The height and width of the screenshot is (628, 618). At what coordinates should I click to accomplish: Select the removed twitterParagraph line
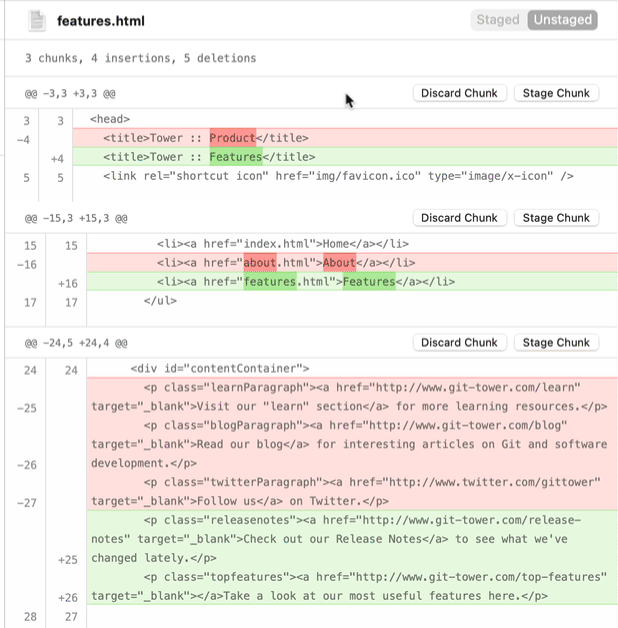tap(348, 492)
